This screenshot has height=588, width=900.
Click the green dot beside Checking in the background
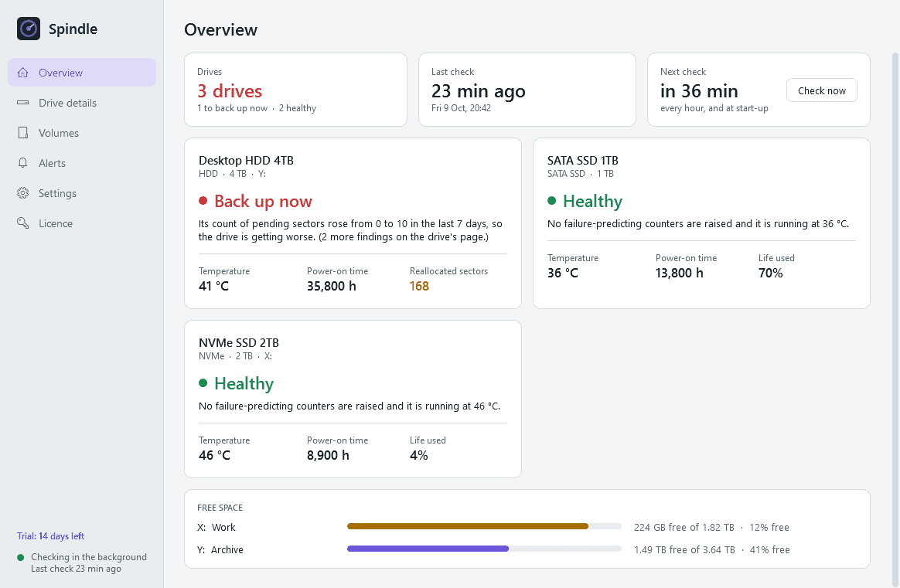click(x=21, y=557)
